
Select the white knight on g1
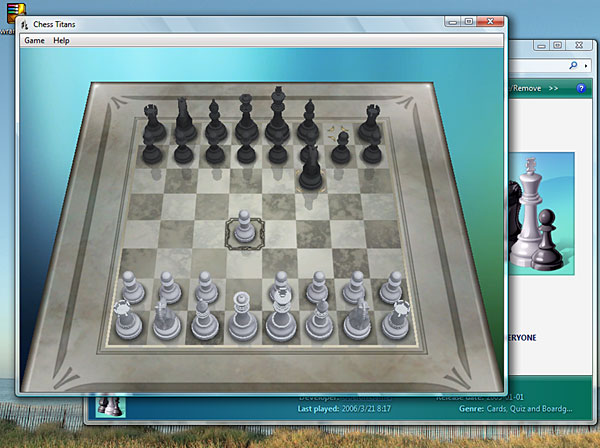[x=357, y=319]
